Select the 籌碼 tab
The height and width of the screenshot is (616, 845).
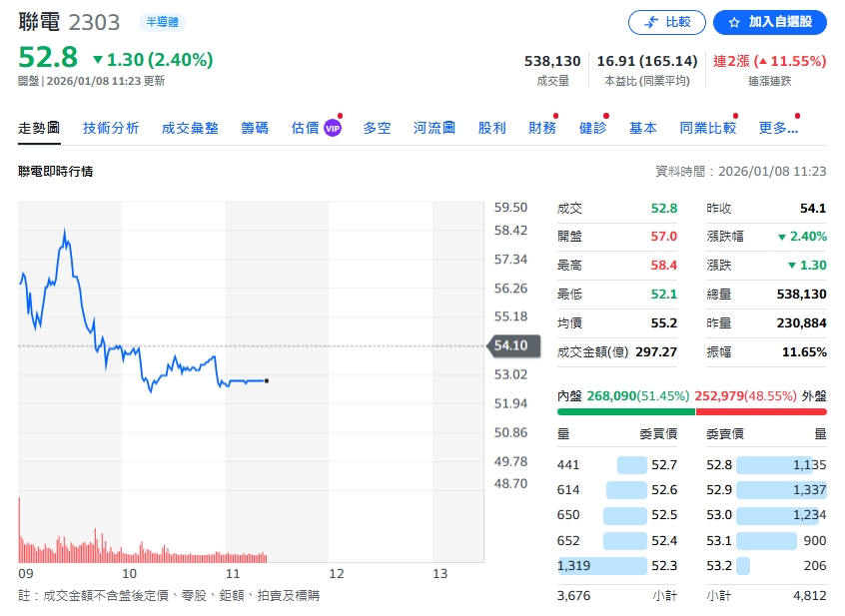(255, 128)
